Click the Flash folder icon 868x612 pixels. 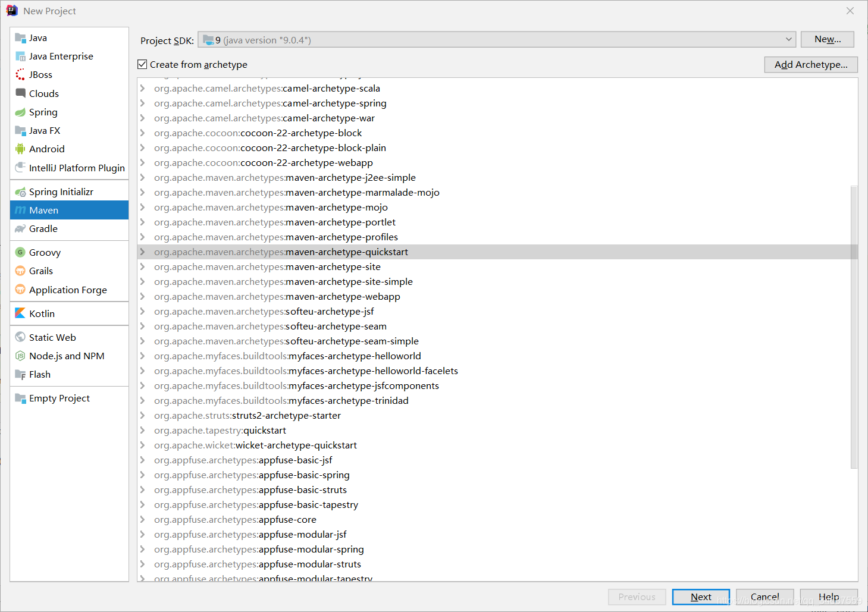[x=20, y=375]
